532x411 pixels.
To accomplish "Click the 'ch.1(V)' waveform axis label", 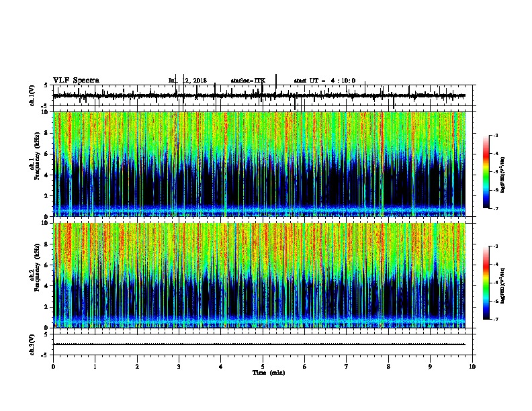I will coord(32,95).
